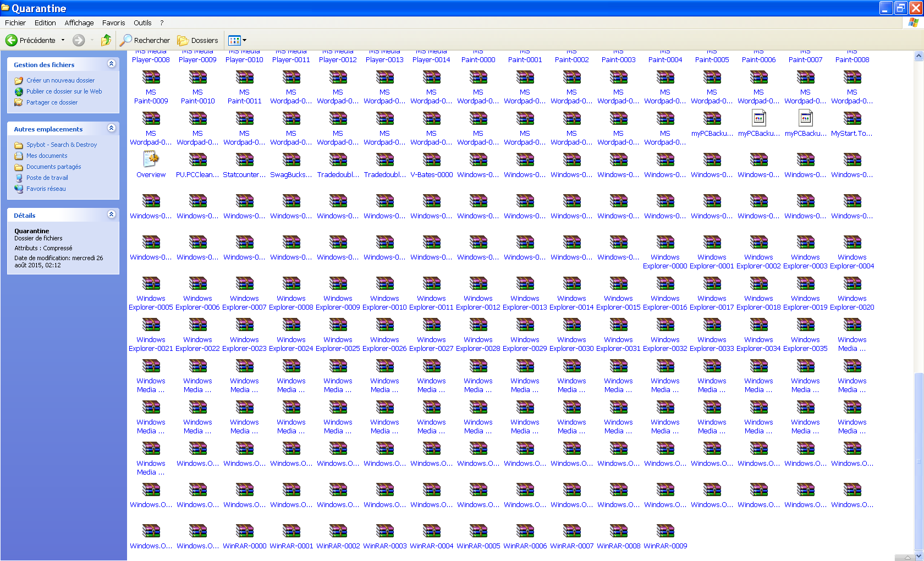Click the file name WinRAR-0001
924x561 pixels.
[291, 546]
